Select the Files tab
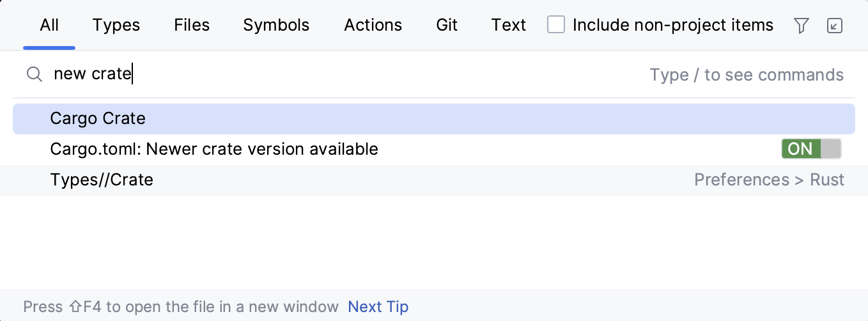This screenshot has height=321, width=868. pyautogui.click(x=192, y=26)
